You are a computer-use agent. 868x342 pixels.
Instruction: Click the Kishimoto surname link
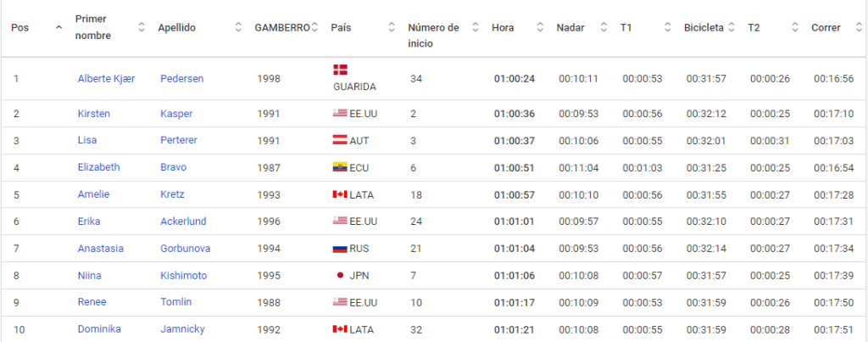(x=185, y=275)
